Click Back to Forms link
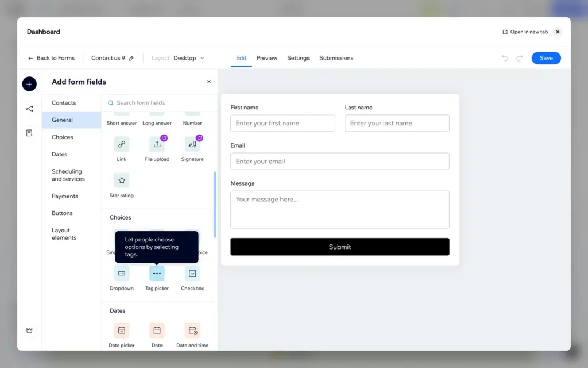The height and width of the screenshot is (368, 588). tap(51, 58)
